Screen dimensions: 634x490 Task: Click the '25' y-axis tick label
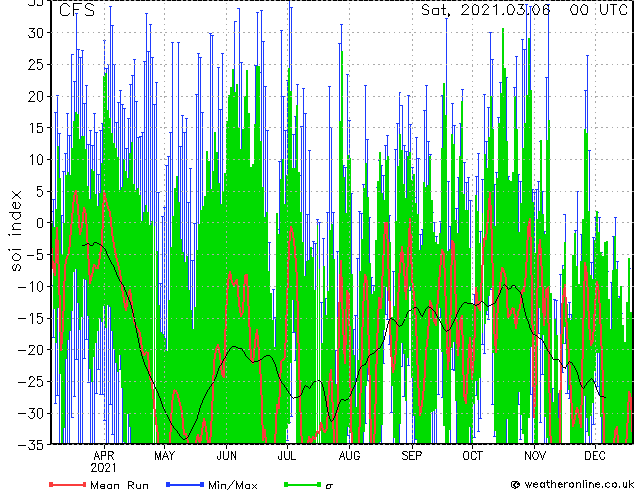point(36,64)
